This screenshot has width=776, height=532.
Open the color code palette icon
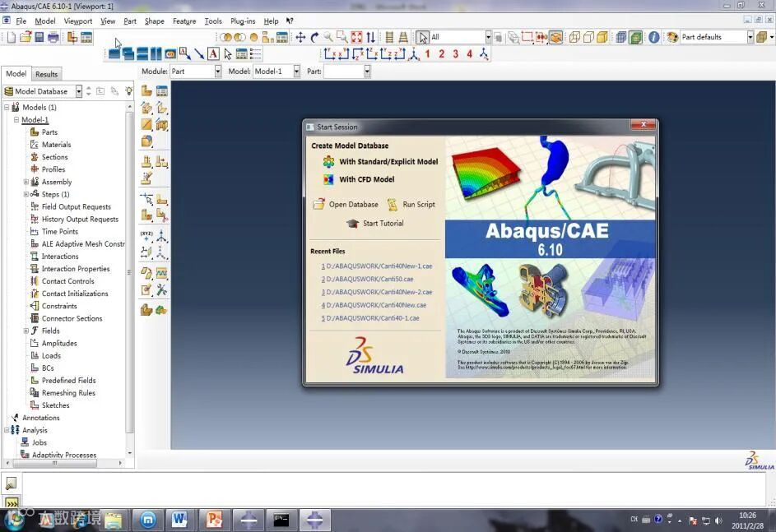coord(672,37)
